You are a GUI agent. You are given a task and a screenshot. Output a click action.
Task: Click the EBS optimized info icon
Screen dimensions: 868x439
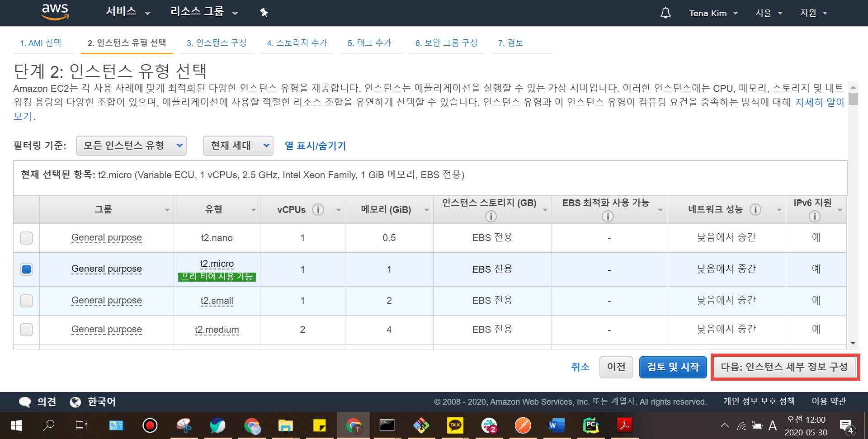coord(608,217)
